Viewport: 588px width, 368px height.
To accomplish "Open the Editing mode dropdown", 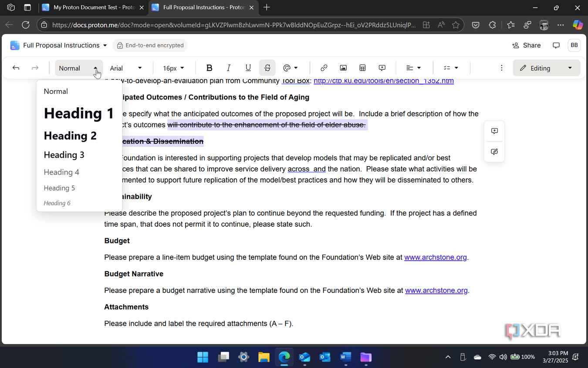I will (547, 68).
